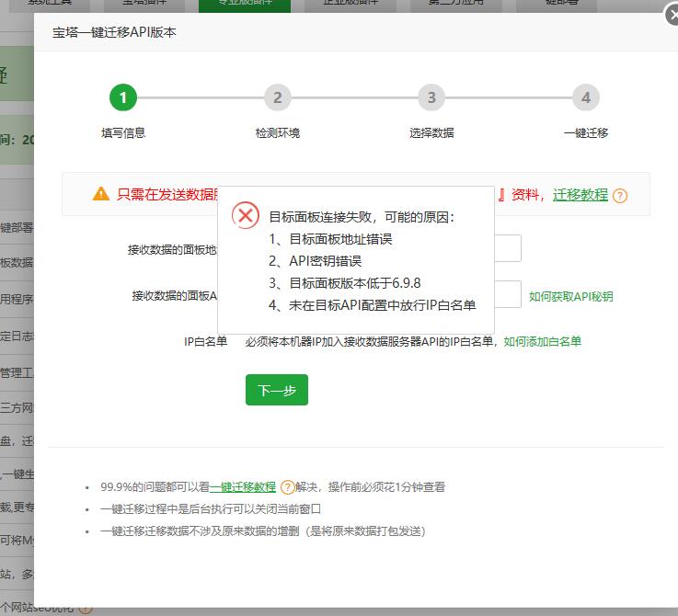
Task: Click the 接收数据的面板API密钥 input field
Action: coord(508,294)
